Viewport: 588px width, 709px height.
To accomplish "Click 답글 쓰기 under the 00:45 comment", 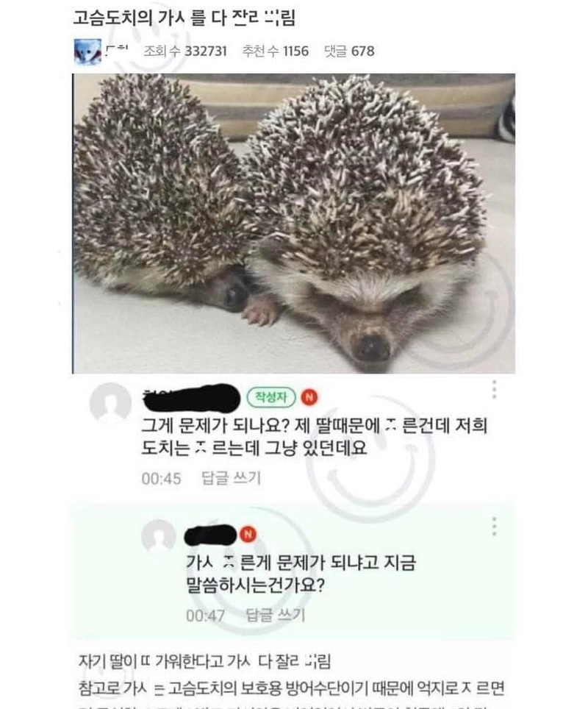I will tap(231, 478).
